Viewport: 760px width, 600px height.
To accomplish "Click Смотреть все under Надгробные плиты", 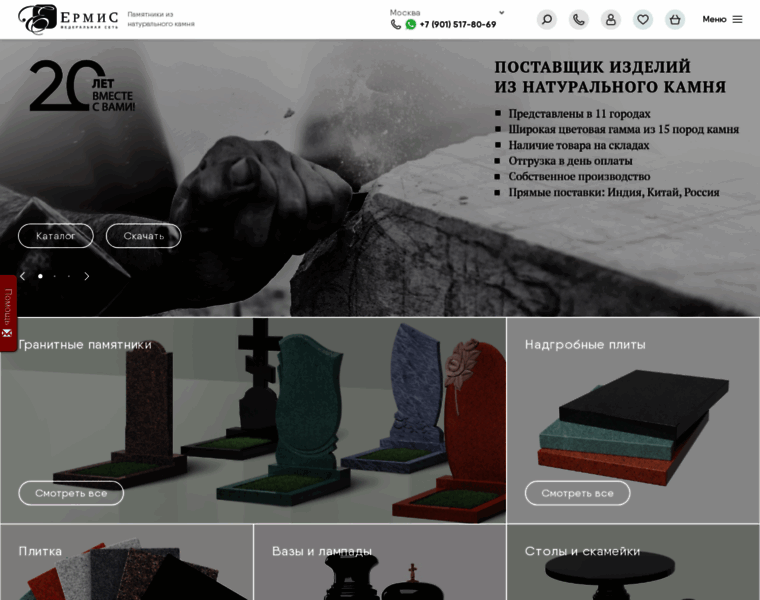I will pos(577,493).
